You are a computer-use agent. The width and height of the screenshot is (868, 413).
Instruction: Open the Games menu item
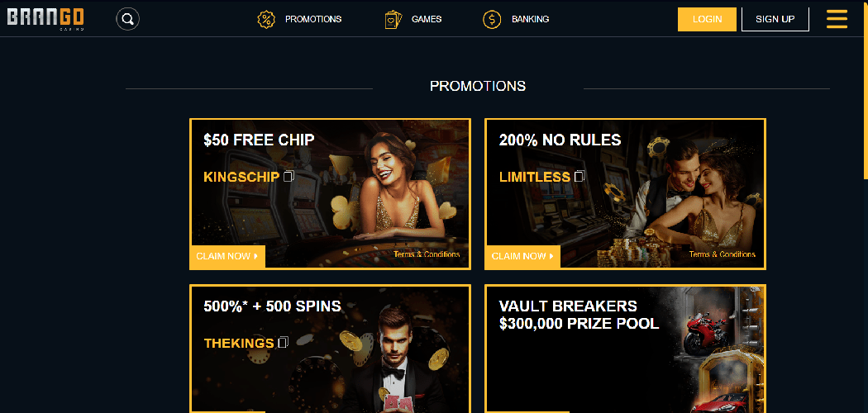click(x=427, y=19)
